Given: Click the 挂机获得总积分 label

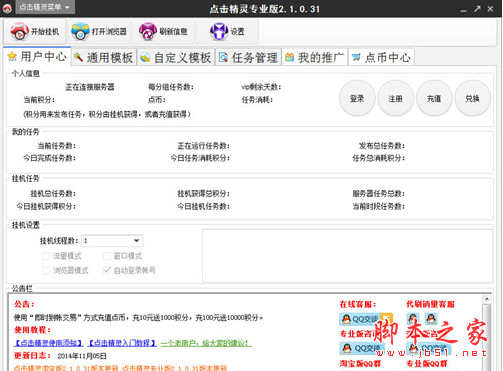Looking at the screenshot, I should (x=203, y=194).
